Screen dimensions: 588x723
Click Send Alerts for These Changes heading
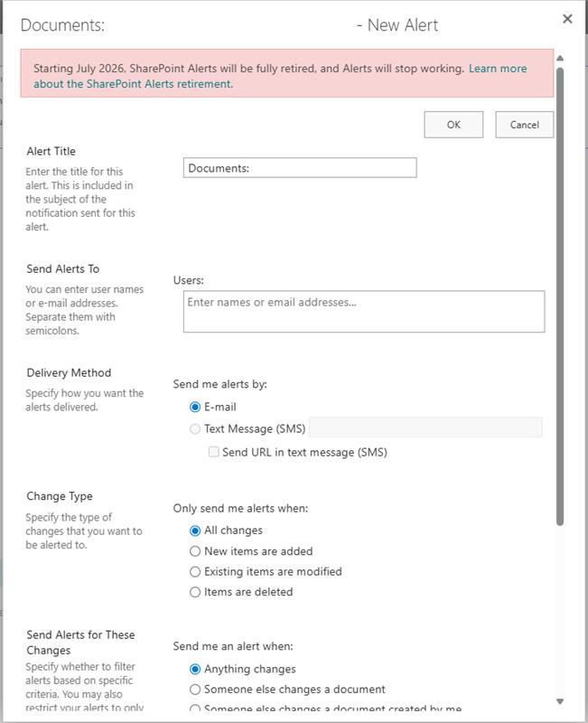pos(80,643)
